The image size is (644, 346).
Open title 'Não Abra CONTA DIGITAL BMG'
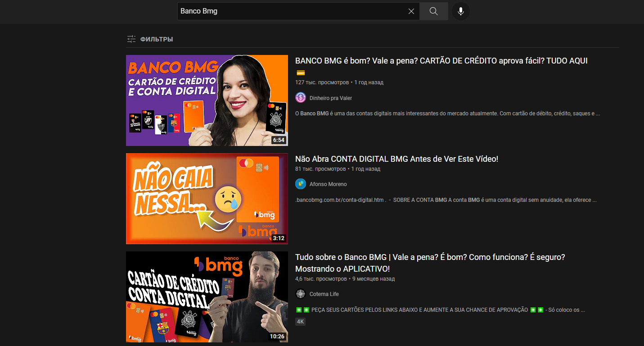click(396, 159)
